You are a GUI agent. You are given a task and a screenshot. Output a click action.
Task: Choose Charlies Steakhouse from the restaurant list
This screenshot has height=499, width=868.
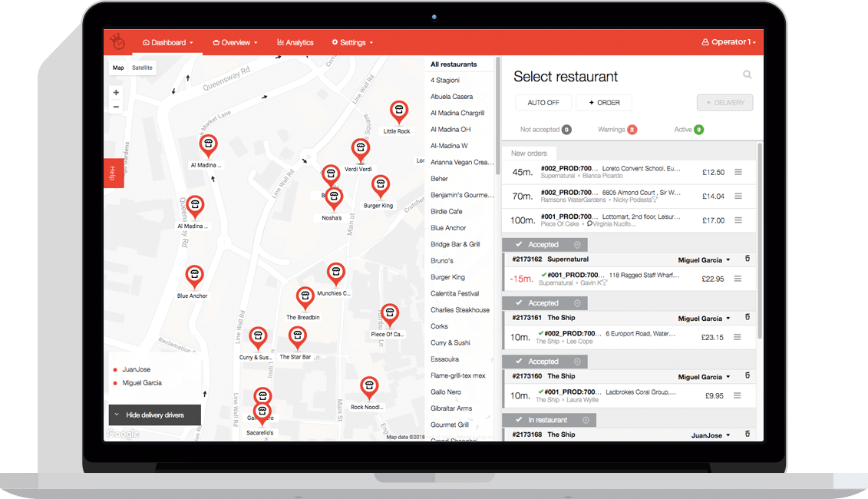point(460,310)
